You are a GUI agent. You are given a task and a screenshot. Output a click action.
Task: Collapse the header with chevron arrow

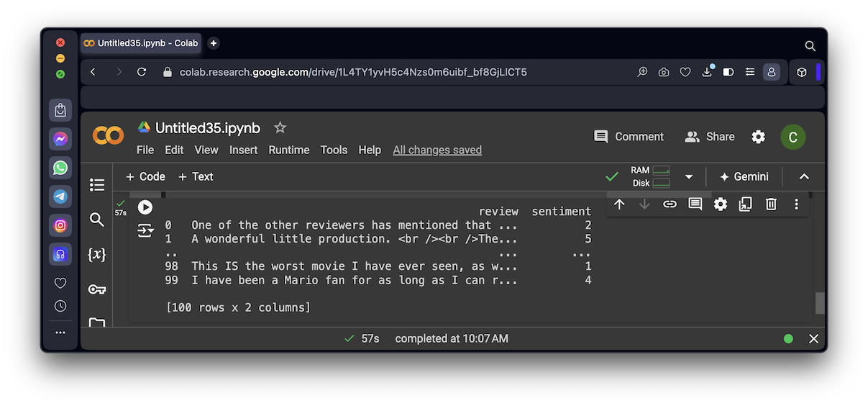(804, 176)
